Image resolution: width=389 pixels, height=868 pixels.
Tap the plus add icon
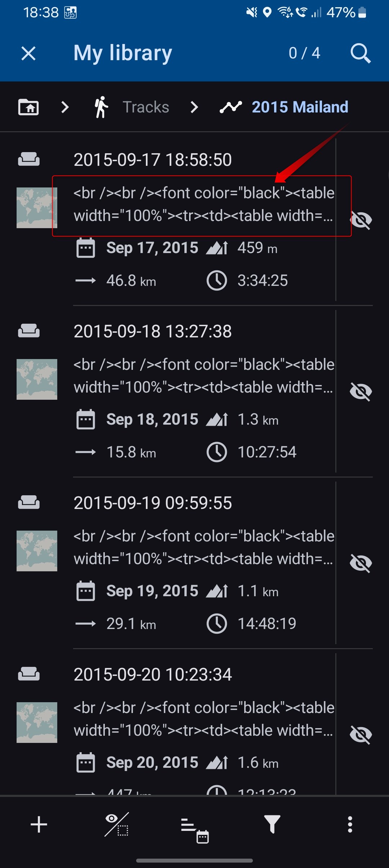(39, 824)
